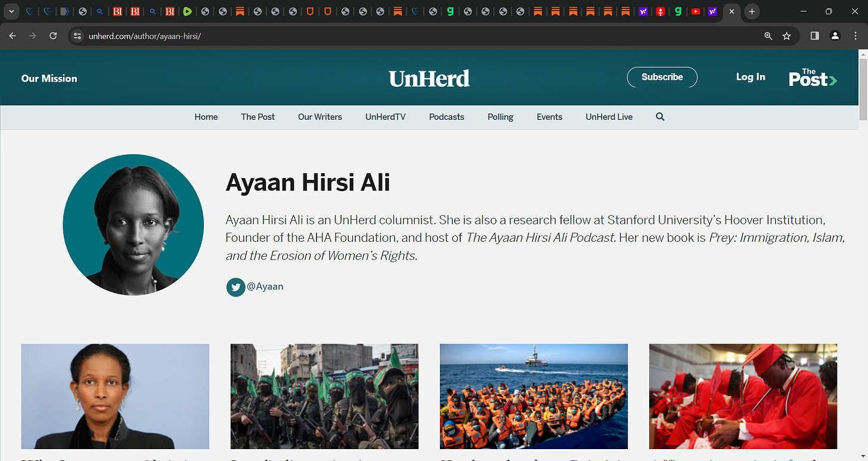Open The Post menu item
868x461 pixels.
(x=258, y=117)
